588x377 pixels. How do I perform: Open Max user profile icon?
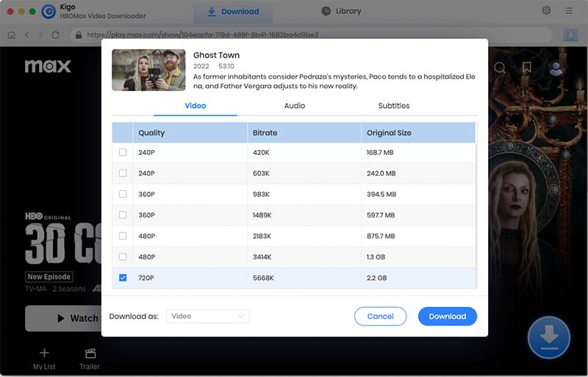[x=556, y=68]
